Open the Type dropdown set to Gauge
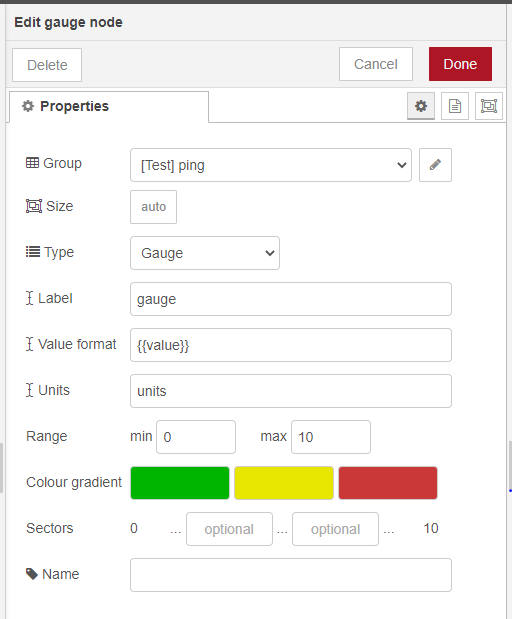512x619 pixels. point(205,253)
